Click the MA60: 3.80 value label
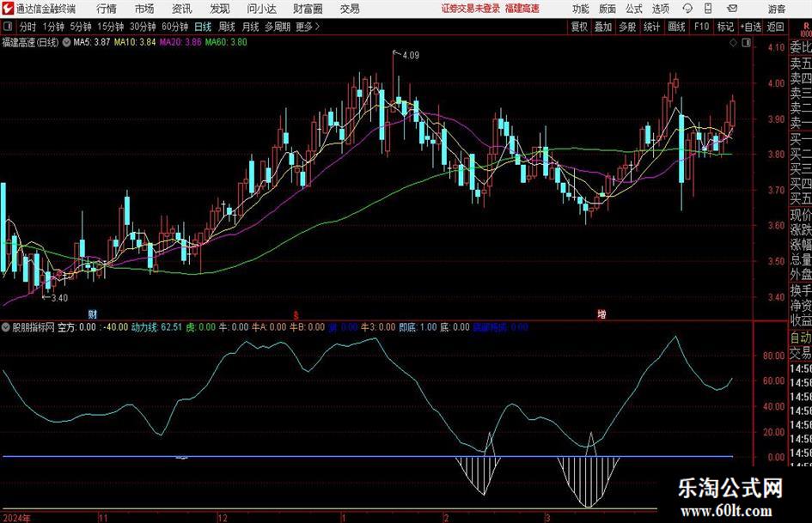812x523 pixels. (x=226, y=42)
